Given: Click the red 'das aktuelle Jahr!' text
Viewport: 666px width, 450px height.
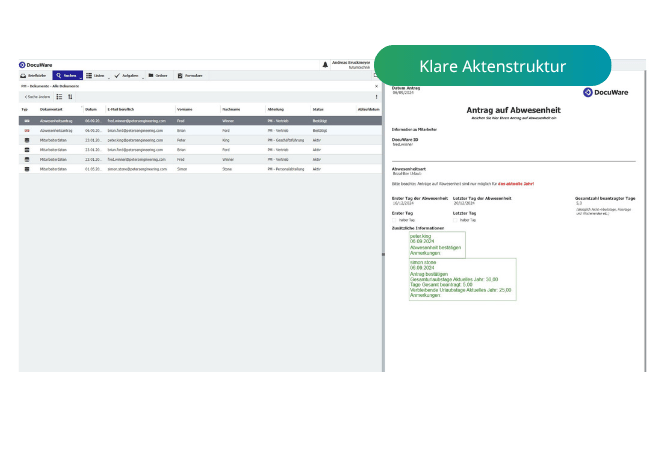Looking at the screenshot, I should coord(516,184).
